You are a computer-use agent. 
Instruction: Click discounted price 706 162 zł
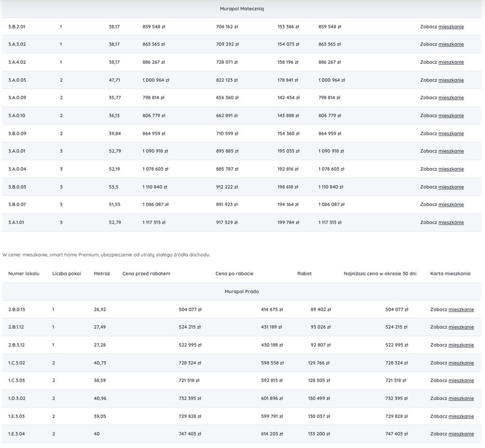click(227, 27)
